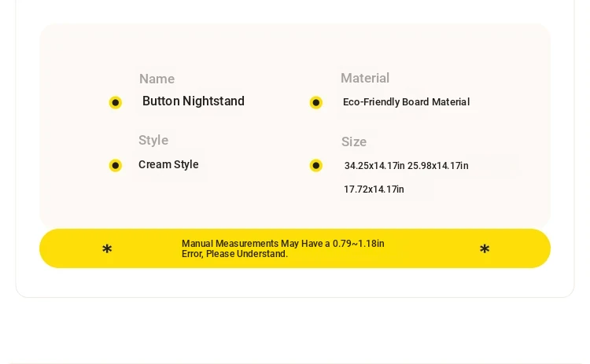
Task: Click the Cream Style value
Action: click(x=168, y=164)
